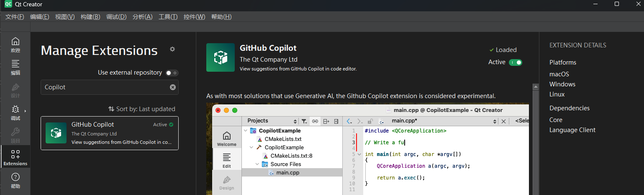Switch to 调试 Debug mode in sidebar
This screenshot has height=195, width=644.
coord(15,113)
